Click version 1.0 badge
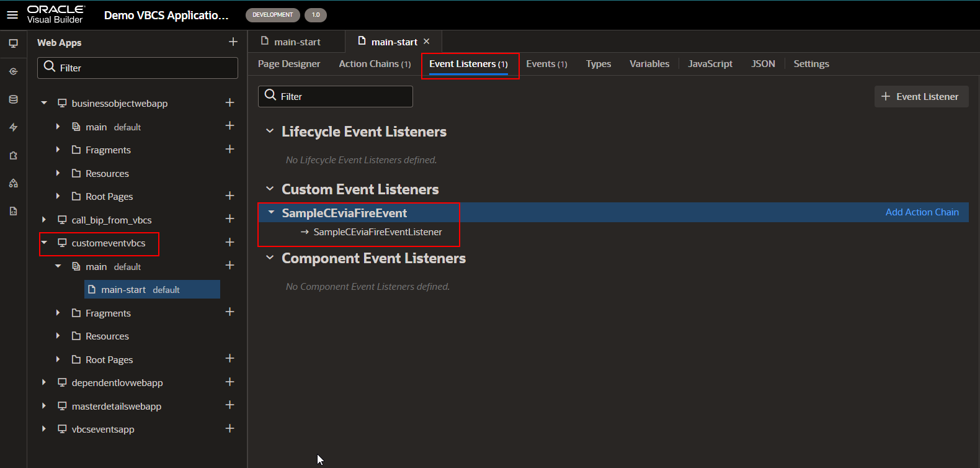 click(316, 15)
